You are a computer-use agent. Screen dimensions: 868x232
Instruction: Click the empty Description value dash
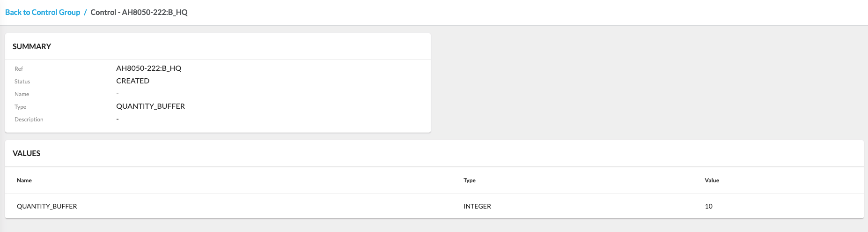coord(118,119)
